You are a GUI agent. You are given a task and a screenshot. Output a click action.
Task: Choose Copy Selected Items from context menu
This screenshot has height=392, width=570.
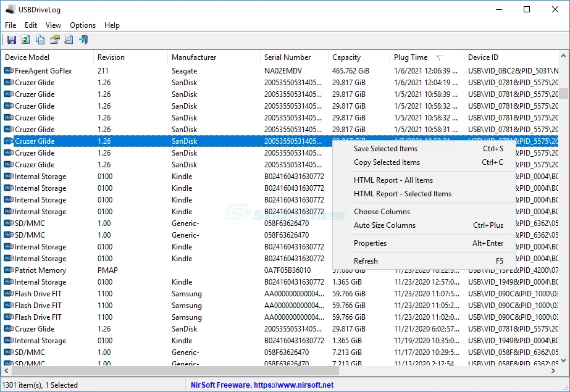pyautogui.click(x=424, y=162)
